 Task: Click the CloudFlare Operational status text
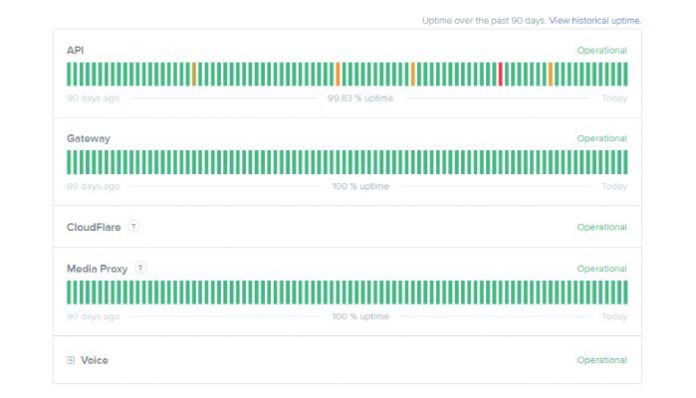[x=602, y=227]
